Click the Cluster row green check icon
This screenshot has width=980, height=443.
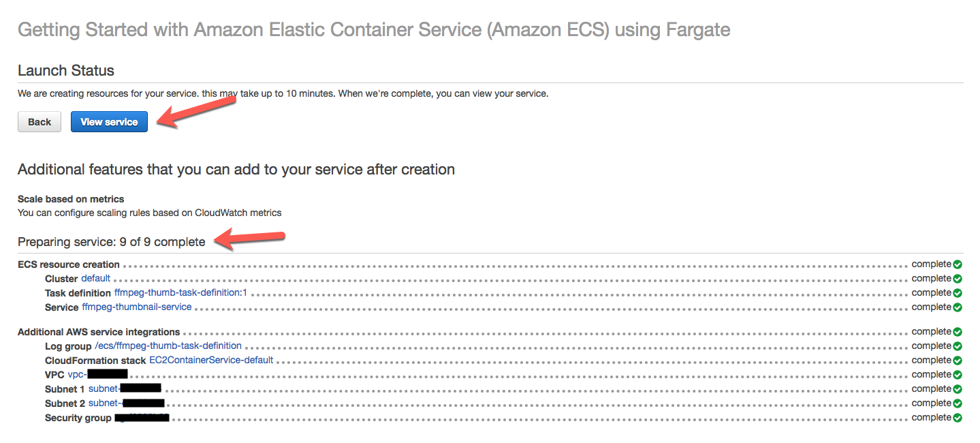click(x=958, y=279)
